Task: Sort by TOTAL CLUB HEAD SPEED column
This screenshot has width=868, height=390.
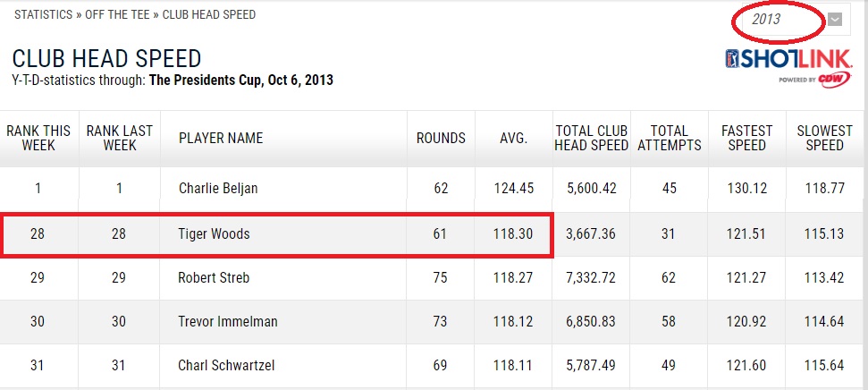Action: point(592,138)
